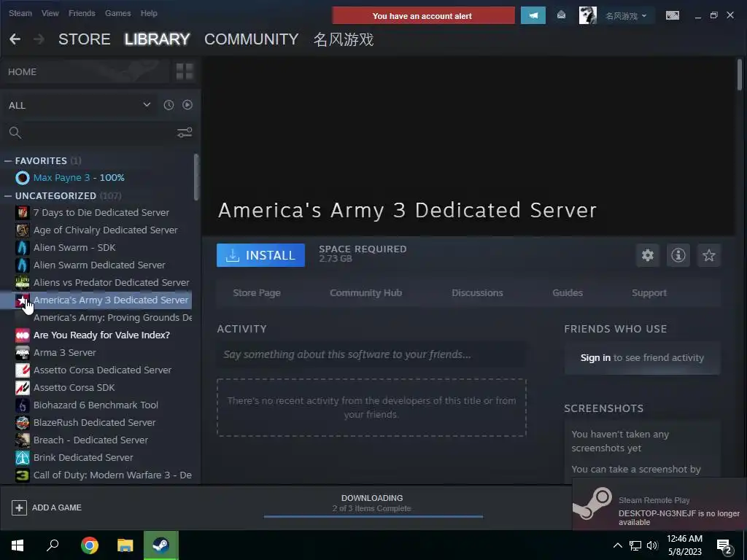Sort by recent activity clock icon
This screenshot has height=560, width=747.
169,105
